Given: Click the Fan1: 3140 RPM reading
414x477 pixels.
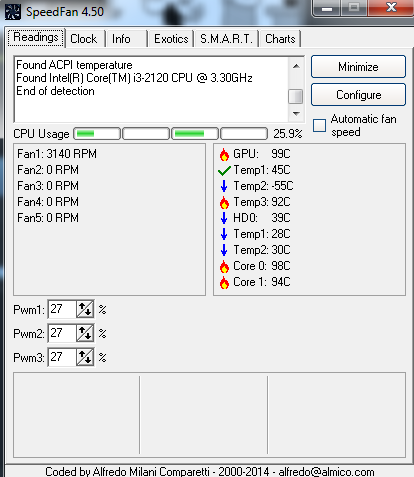Looking at the screenshot, I should [57, 154].
